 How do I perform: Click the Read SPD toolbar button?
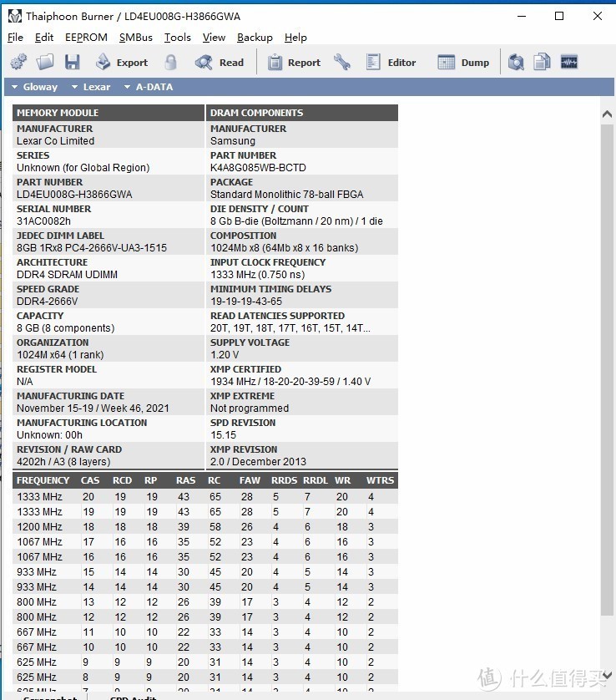220,63
